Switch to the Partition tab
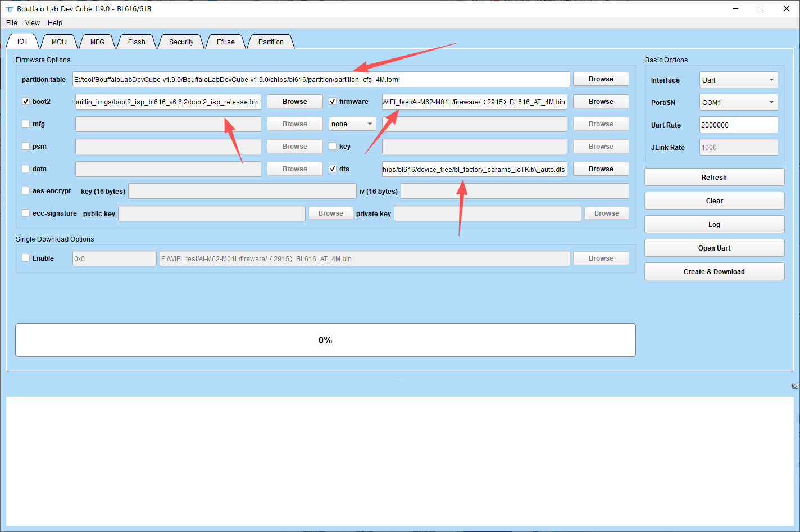 click(271, 42)
